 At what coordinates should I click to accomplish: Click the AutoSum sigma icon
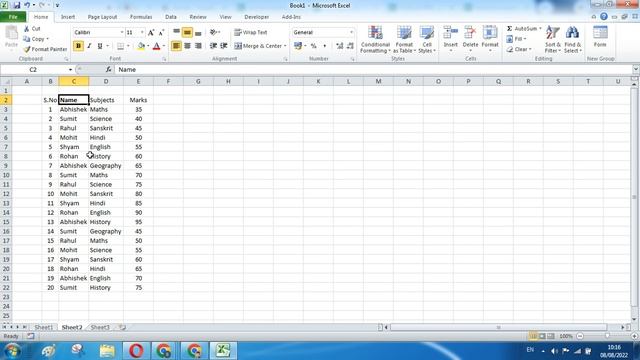(509, 29)
